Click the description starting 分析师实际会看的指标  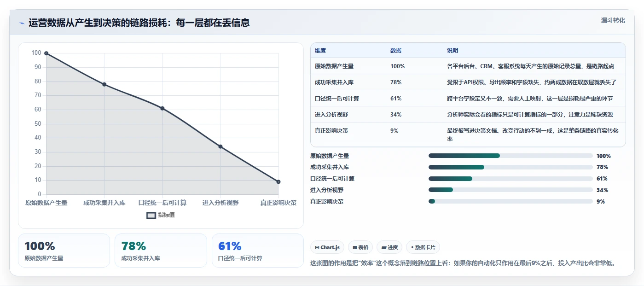pyautogui.click(x=530, y=115)
